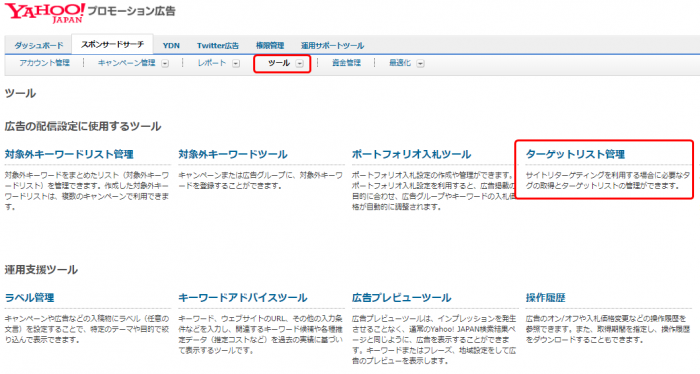Click the description under 広告プレビューツール

pos(434,339)
